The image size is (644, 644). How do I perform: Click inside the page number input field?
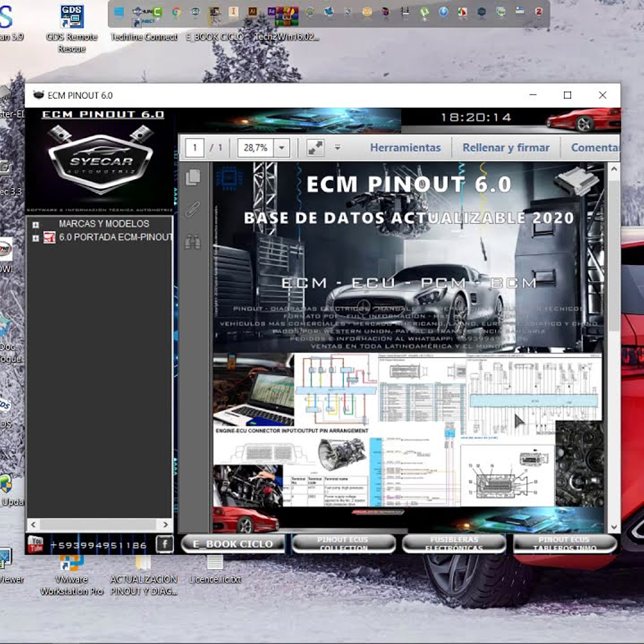point(195,147)
